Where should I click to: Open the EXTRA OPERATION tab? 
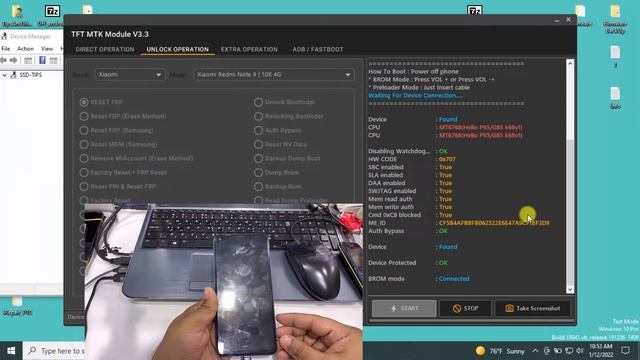249,49
